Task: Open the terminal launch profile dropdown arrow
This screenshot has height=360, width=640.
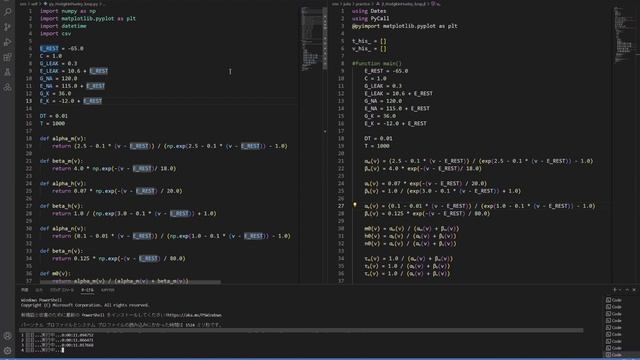Action: tap(620, 290)
